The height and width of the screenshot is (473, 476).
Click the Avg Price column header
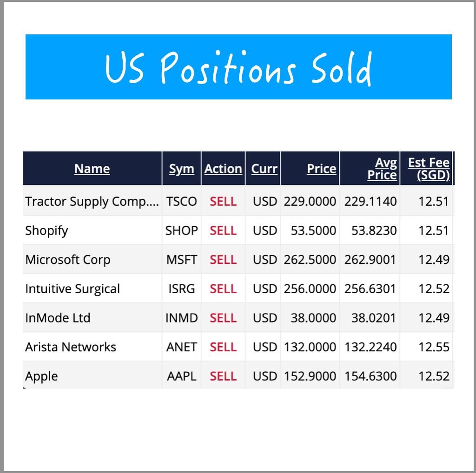[382, 169]
